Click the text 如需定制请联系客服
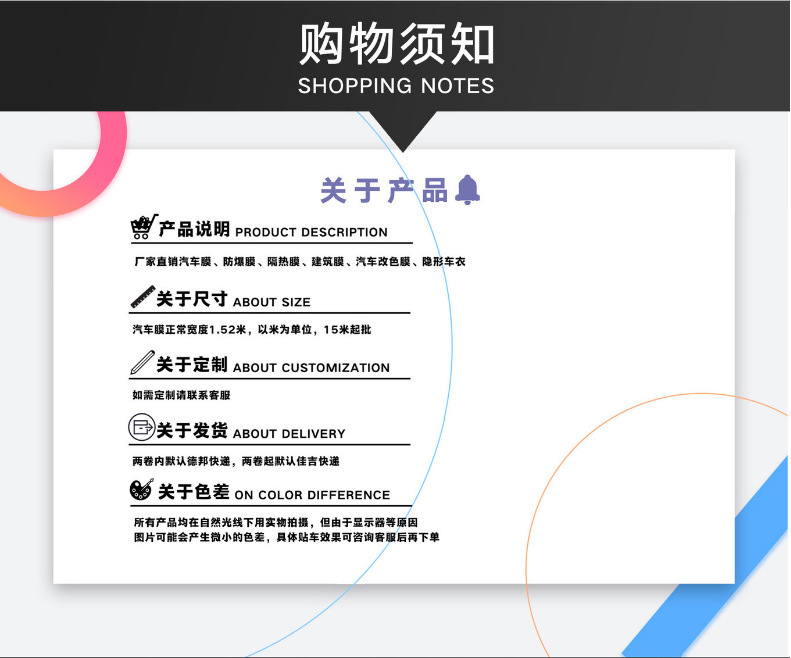The height and width of the screenshot is (658, 791). coord(181,395)
